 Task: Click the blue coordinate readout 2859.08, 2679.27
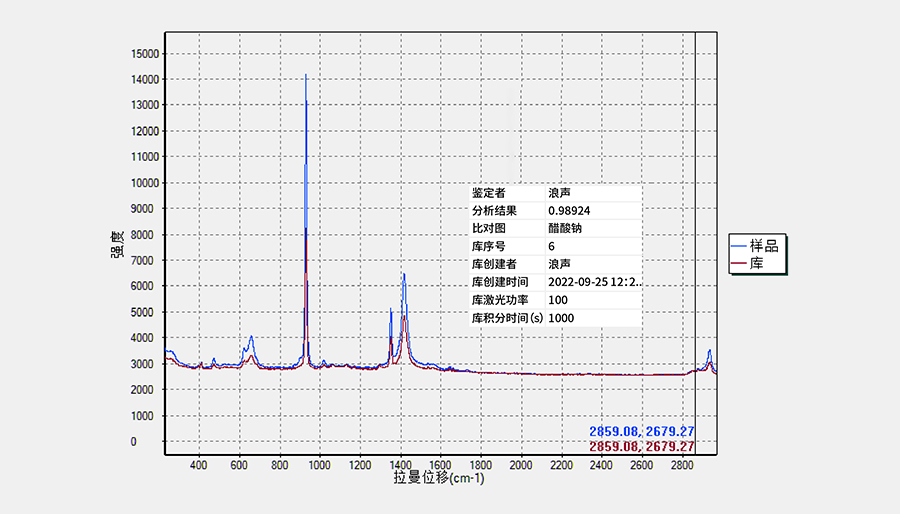[641, 431]
